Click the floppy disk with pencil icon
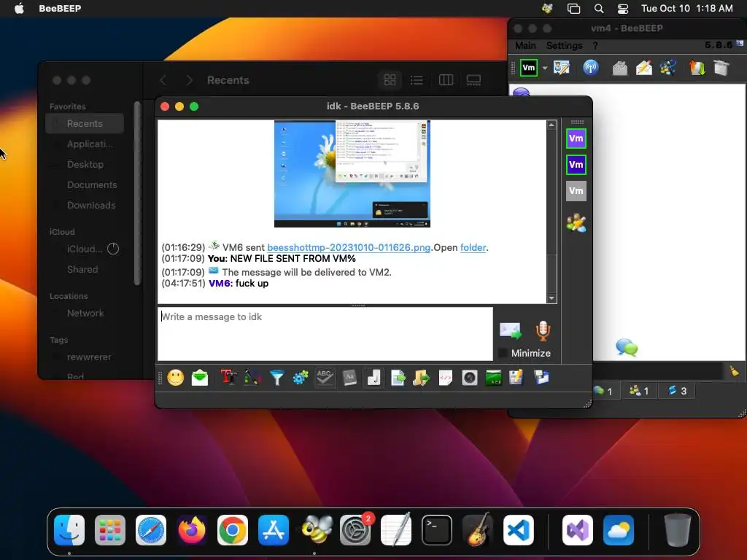This screenshot has height=560, width=747. [x=516, y=378]
